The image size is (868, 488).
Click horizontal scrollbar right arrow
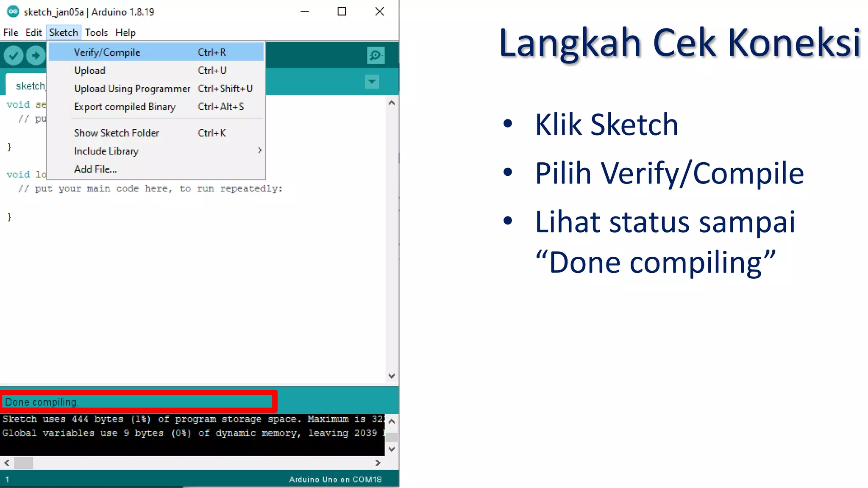coord(378,463)
